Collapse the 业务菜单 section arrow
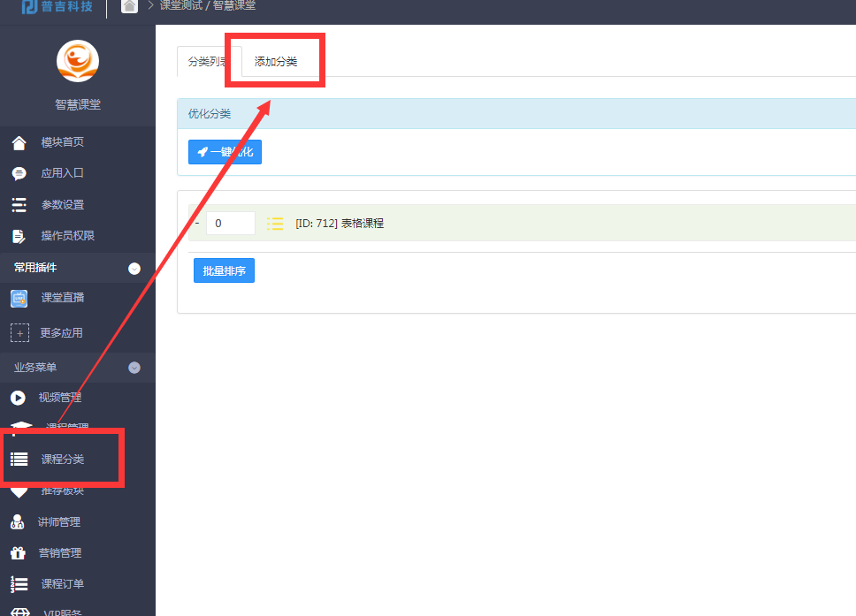Viewport: 856px width, 616px height. click(134, 368)
